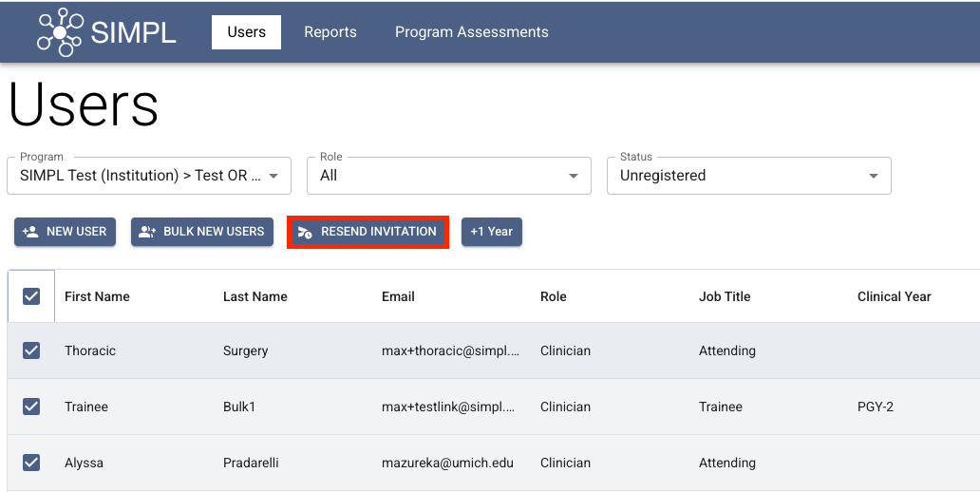
Task: Open the Status dropdown showing Unregistered
Action: (748, 176)
